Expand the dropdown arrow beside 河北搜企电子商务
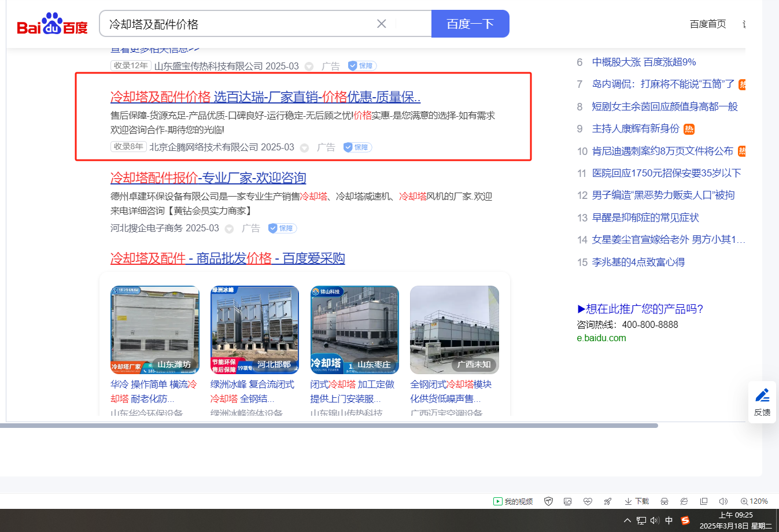Screen dimensions: 779x532 (x=229, y=228)
